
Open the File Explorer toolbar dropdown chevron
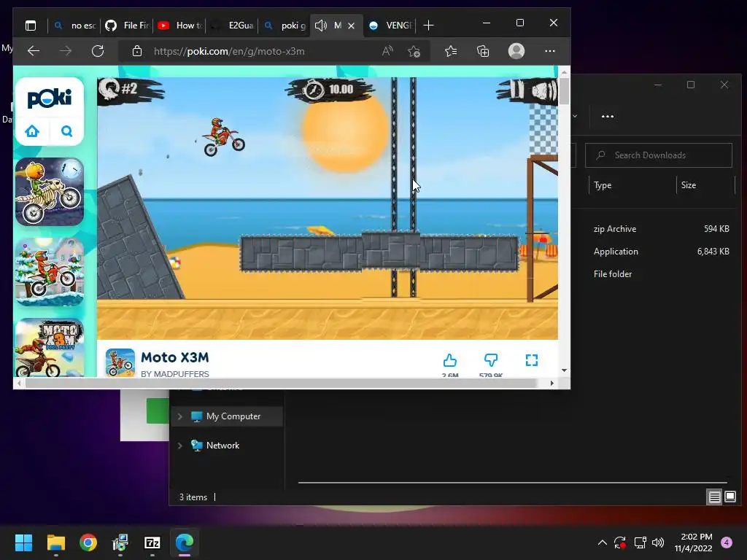575,116
